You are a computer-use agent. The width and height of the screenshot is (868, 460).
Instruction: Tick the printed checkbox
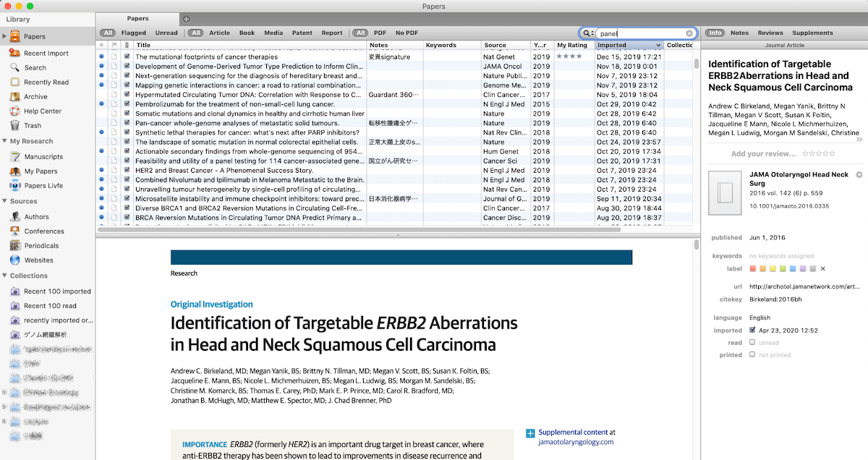click(753, 355)
